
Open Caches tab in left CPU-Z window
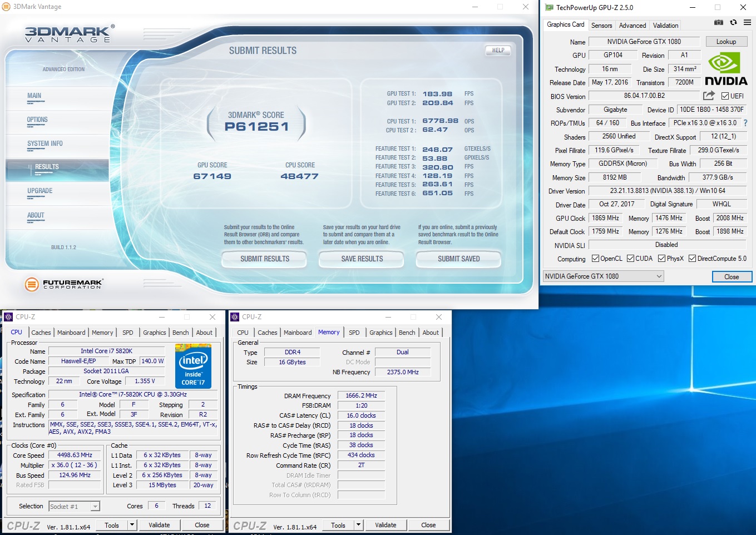tap(41, 333)
